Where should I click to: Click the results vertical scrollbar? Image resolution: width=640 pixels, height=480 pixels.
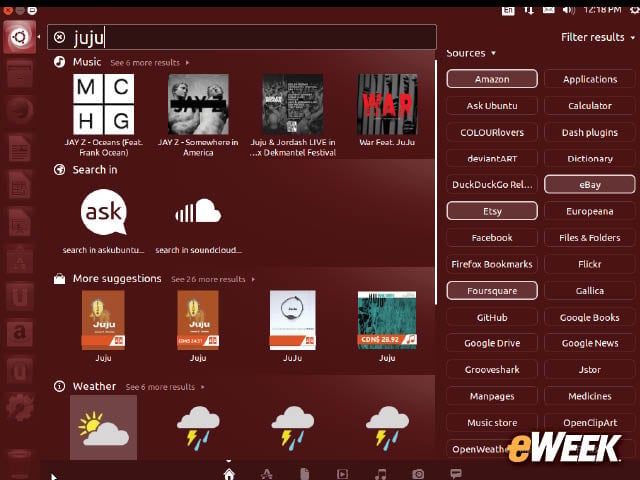436,182
